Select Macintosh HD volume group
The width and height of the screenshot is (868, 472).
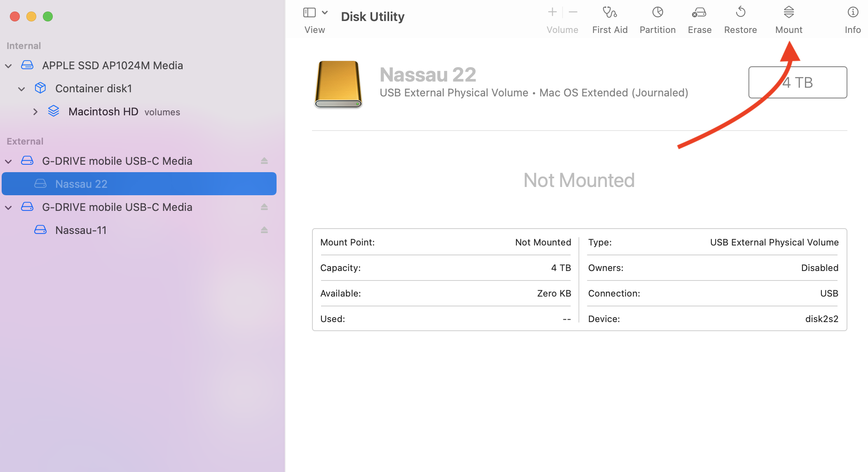[103, 112]
